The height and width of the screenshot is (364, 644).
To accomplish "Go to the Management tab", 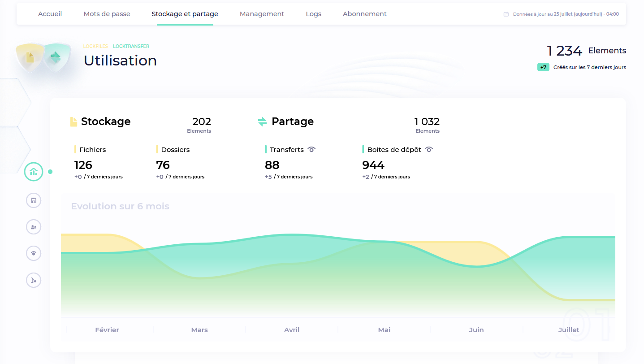I will 262,14.
